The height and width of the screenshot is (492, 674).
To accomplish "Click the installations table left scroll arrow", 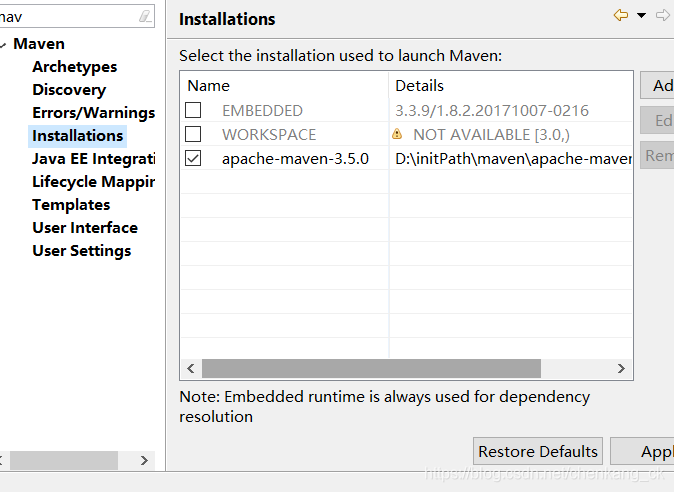I will click(x=191, y=368).
